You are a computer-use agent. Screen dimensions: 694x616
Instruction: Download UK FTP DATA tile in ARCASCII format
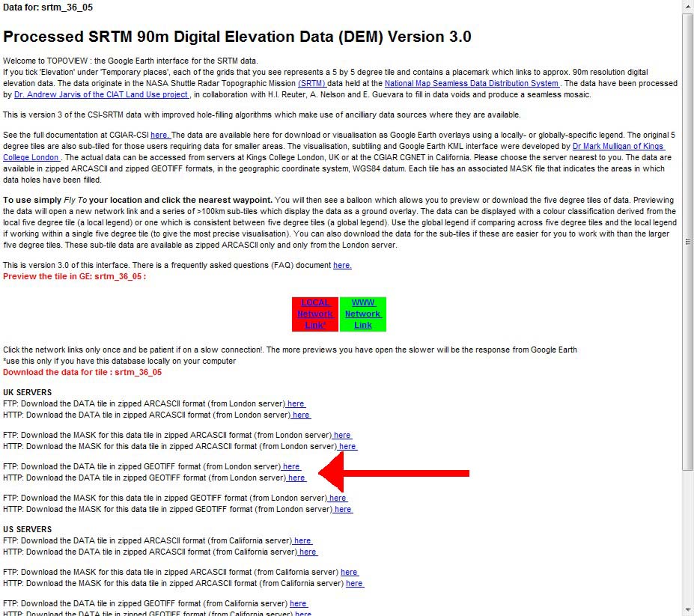[296, 403]
